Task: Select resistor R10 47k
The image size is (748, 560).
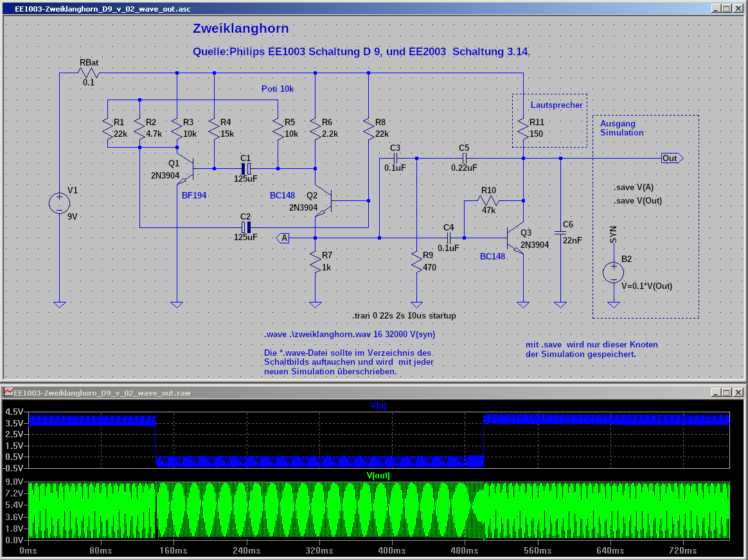Action: 488,200
